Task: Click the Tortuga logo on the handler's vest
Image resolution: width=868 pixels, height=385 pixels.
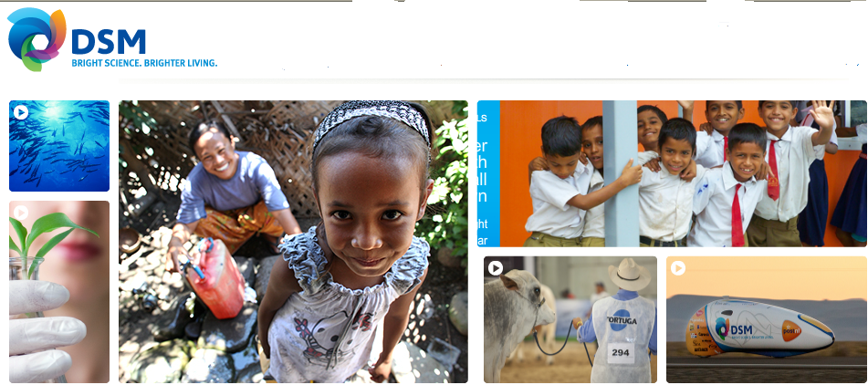Action: pos(622,320)
